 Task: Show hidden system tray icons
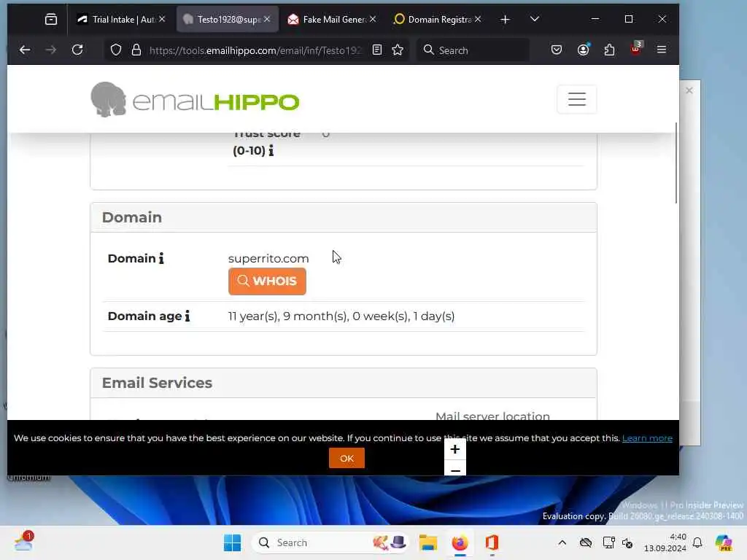point(562,542)
